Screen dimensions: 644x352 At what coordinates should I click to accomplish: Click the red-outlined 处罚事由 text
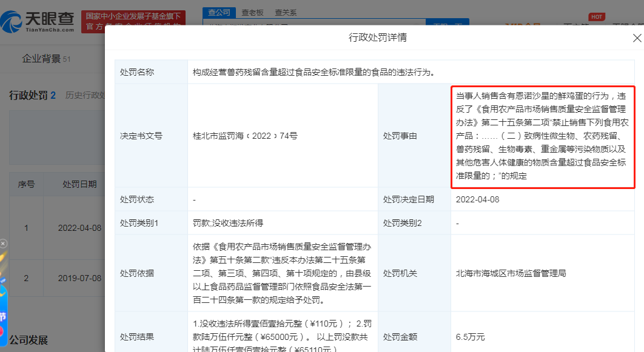(x=542, y=136)
